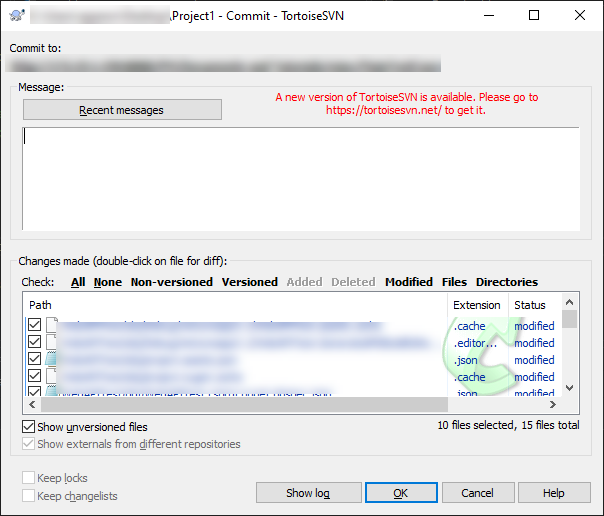
Task: Uncheck the second .cache file checkbox
Action: tap(34, 375)
